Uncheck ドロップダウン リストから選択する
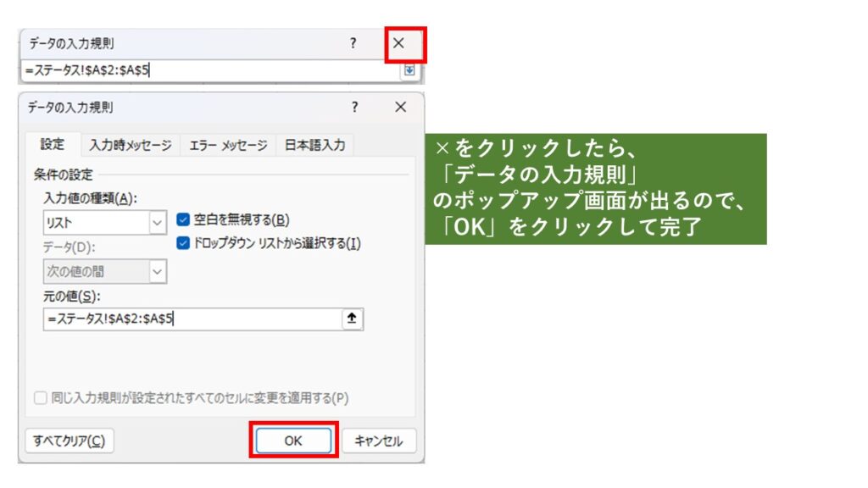 point(182,243)
